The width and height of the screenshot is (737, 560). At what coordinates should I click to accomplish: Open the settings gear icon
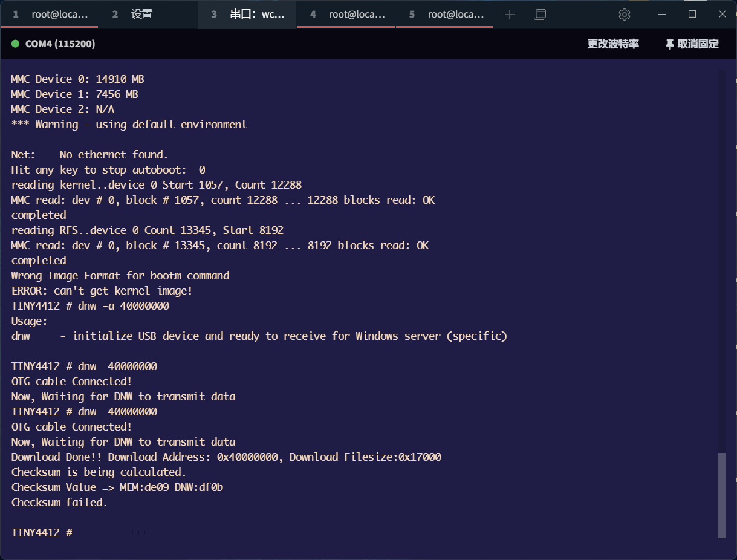pyautogui.click(x=625, y=15)
